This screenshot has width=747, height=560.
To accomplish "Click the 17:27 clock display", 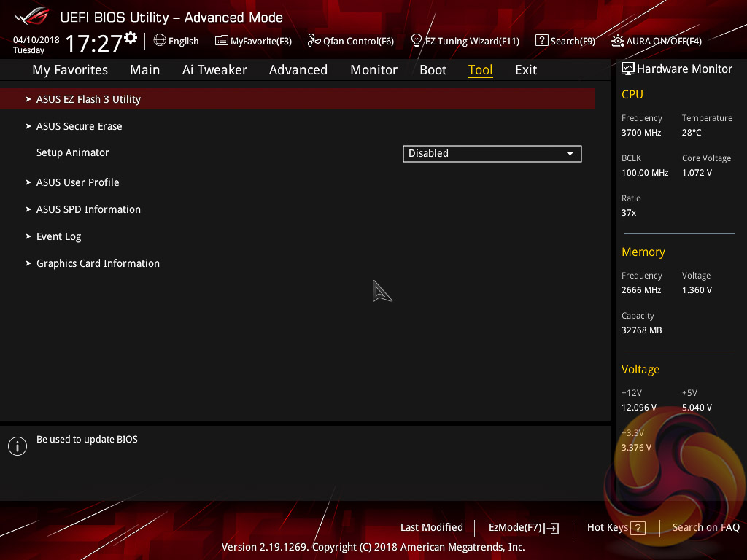I will [x=94, y=43].
